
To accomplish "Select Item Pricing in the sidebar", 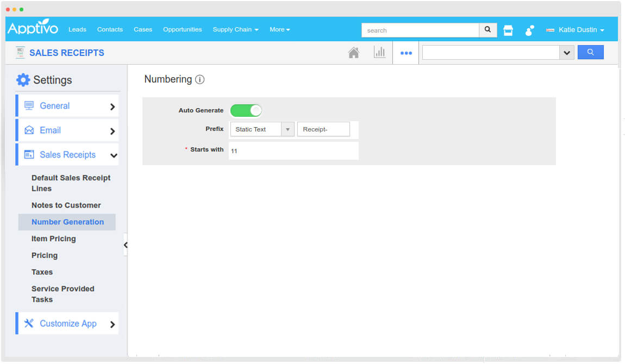I will pyautogui.click(x=53, y=239).
